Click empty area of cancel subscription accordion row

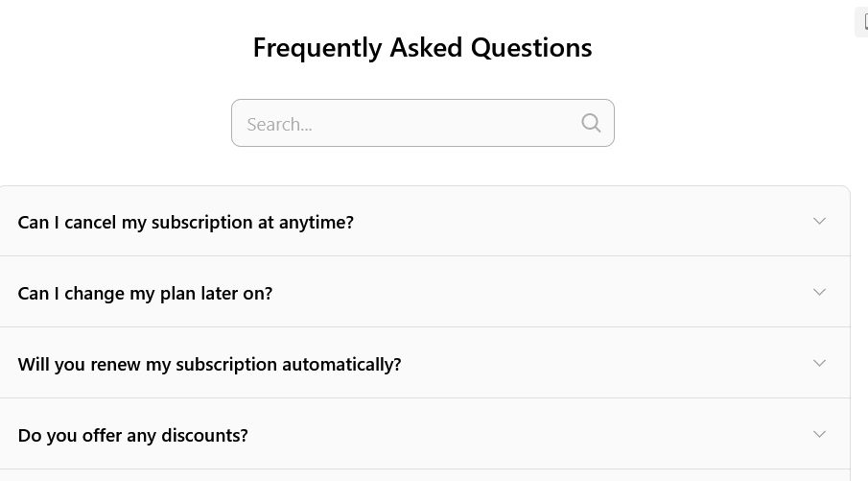tap(575, 222)
